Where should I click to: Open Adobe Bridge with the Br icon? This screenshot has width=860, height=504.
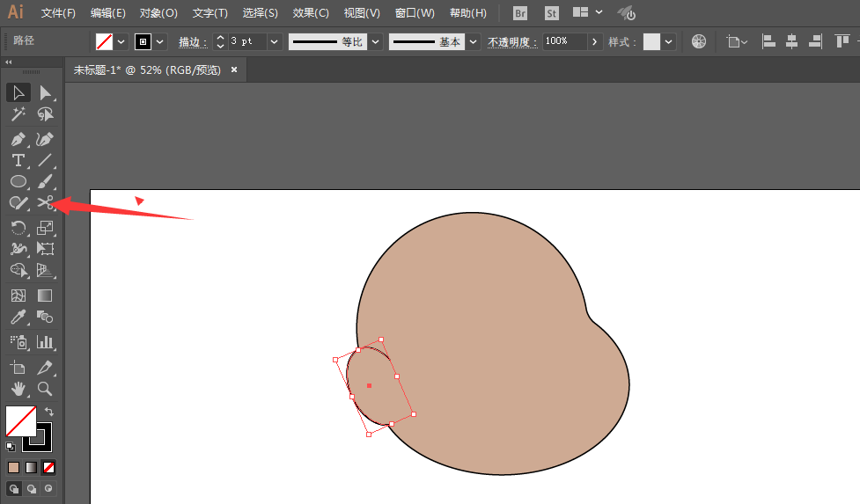pyautogui.click(x=520, y=13)
